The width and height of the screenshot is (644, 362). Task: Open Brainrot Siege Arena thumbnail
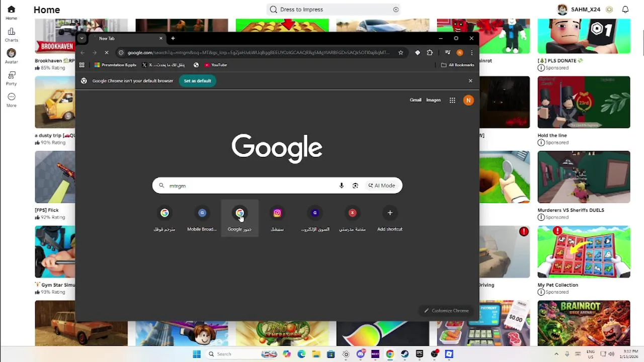click(x=584, y=323)
